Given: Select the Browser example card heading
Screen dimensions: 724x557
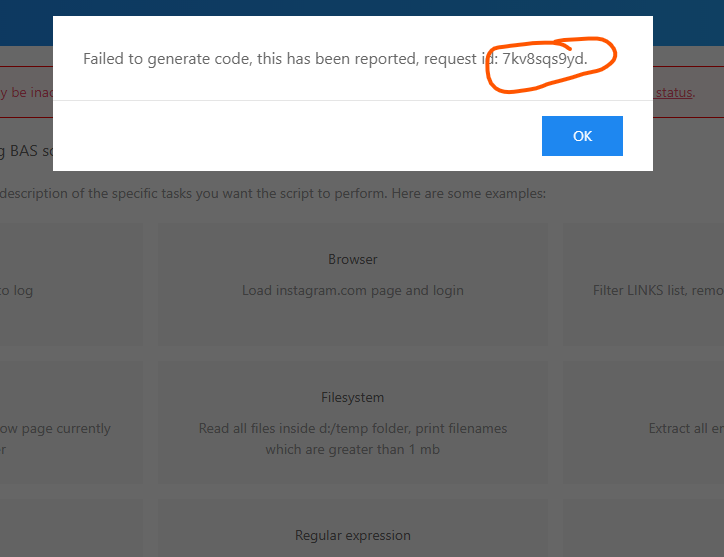Looking at the screenshot, I should 352,259.
